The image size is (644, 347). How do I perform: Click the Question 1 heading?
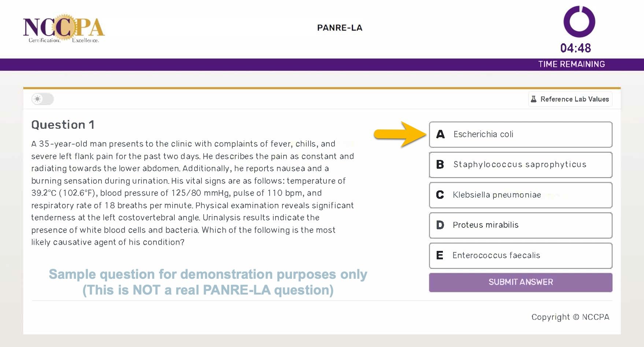pos(63,125)
